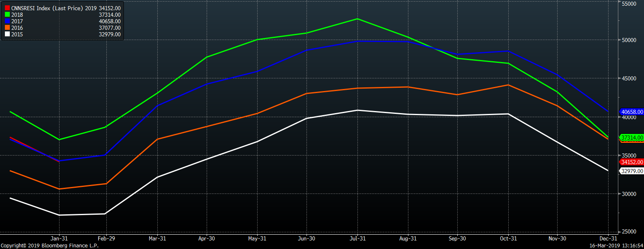
Task: Select the orange 2016 legend swatch
Action: click(7, 28)
